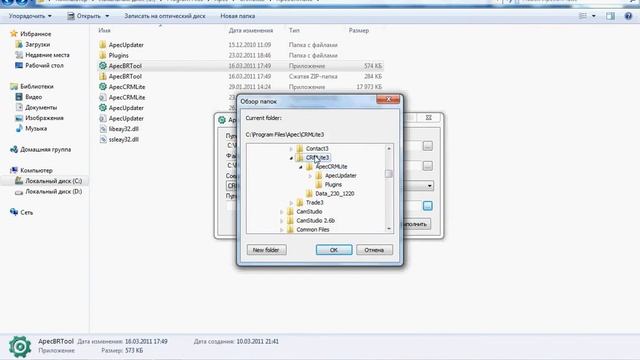
Task: Collapse the CRMLite3 folder in tree
Action: tap(291, 158)
